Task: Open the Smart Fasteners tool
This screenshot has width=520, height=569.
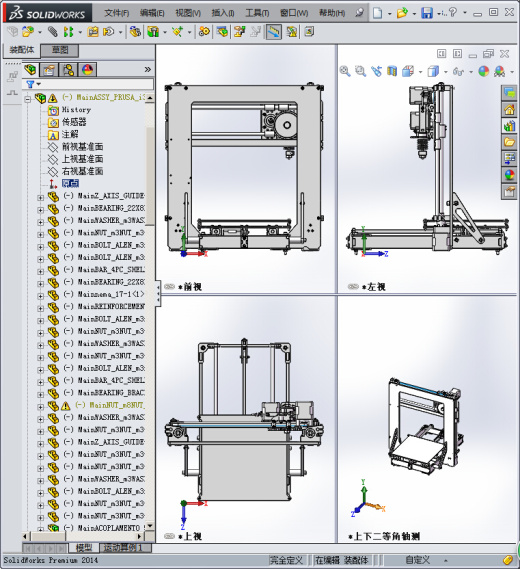Action: click(x=93, y=32)
